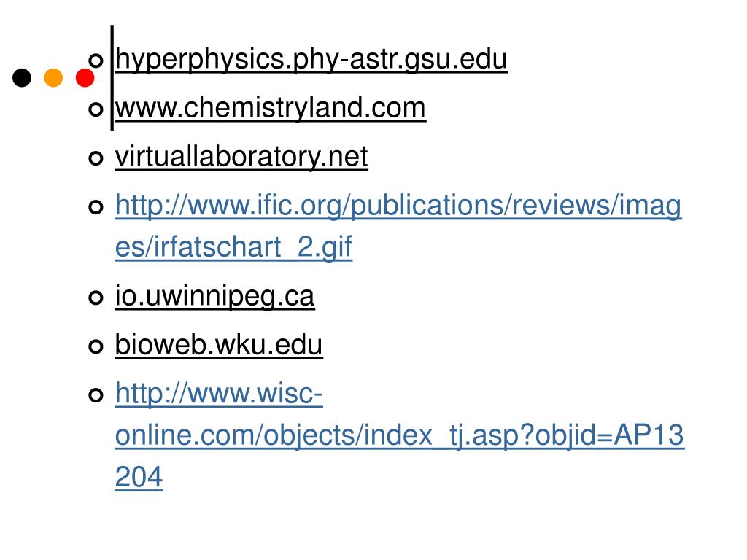The width and height of the screenshot is (747, 560).
Task: Follow the virtuallaboratory.net link
Action: click(241, 156)
